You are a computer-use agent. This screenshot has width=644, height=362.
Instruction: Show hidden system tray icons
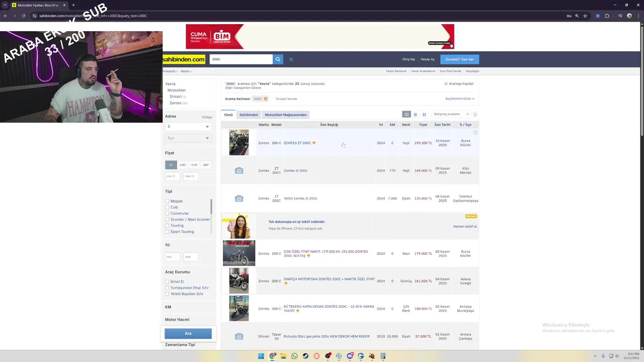pyautogui.click(x=595, y=356)
